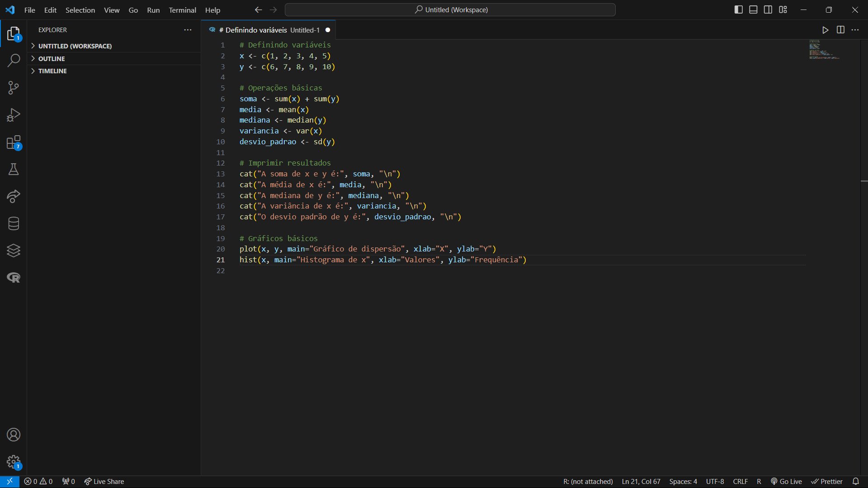Open the notifications bell
868x488 pixels.
tap(855, 482)
